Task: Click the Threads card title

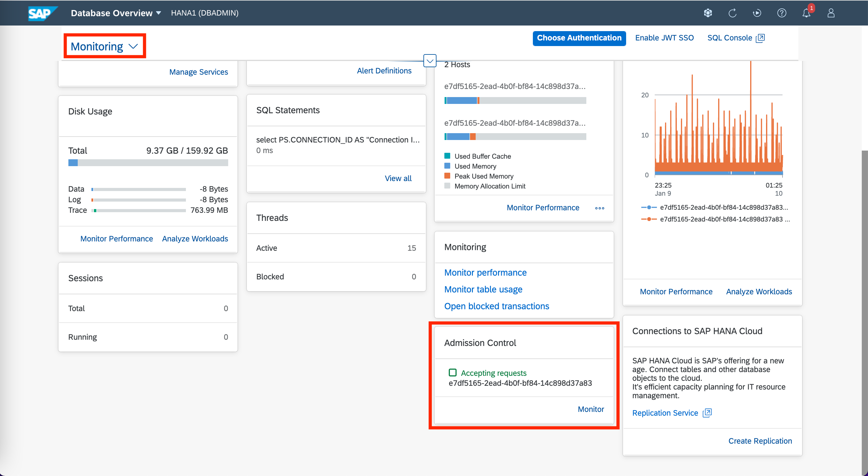Action: (272, 218)
